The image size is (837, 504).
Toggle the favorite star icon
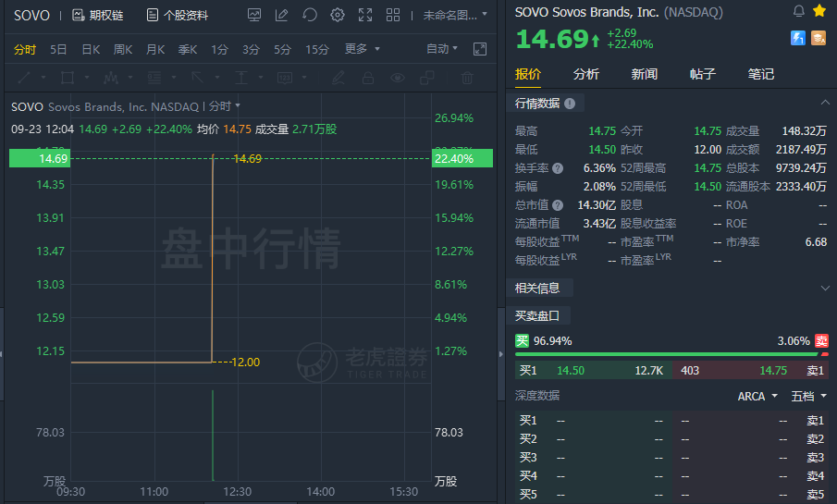[819, 10]
